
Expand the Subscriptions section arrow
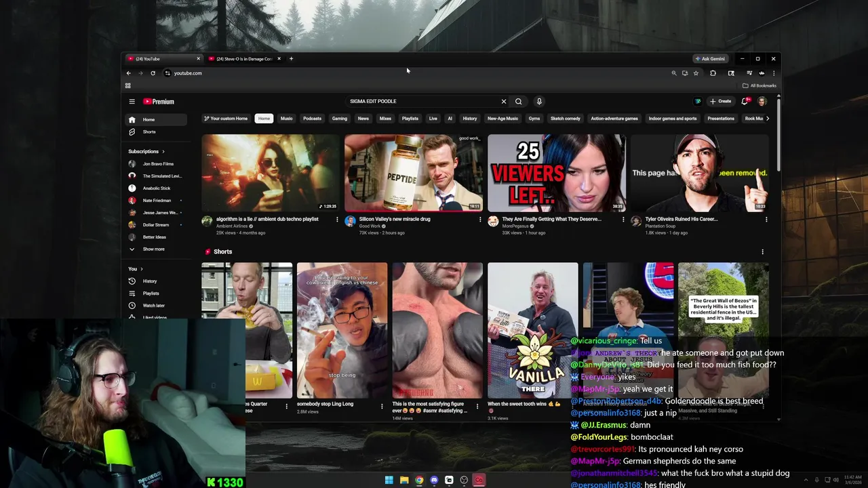coord(163,152)
